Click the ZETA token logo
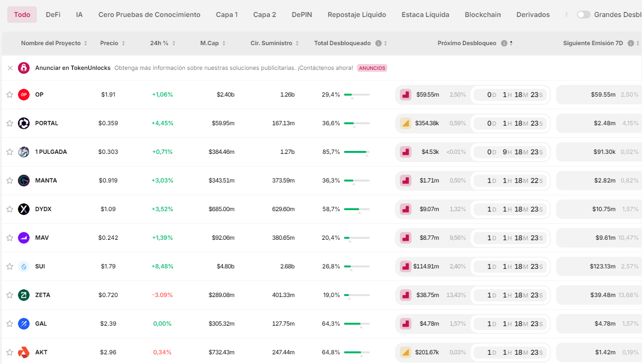The width and height of the screenshot is (642, 364). [x=24, y=295]
